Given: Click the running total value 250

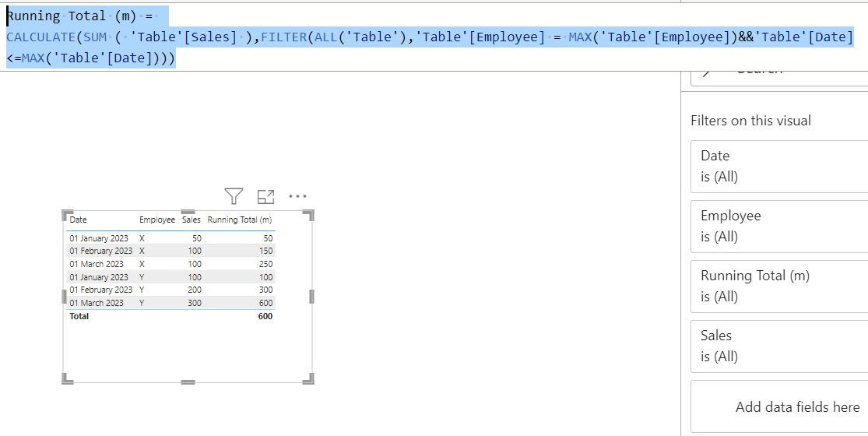Looking at the screenshot, I should coord(265,264).
